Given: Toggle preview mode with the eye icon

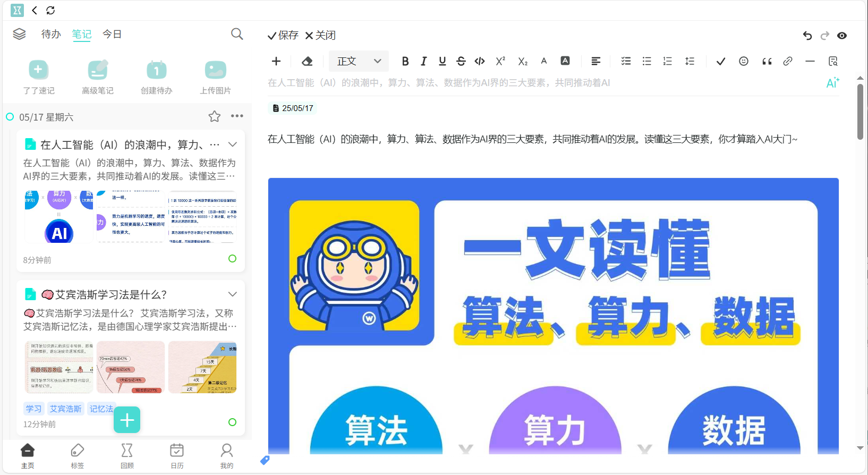Looking at the screenshot, I should (842, 36).
